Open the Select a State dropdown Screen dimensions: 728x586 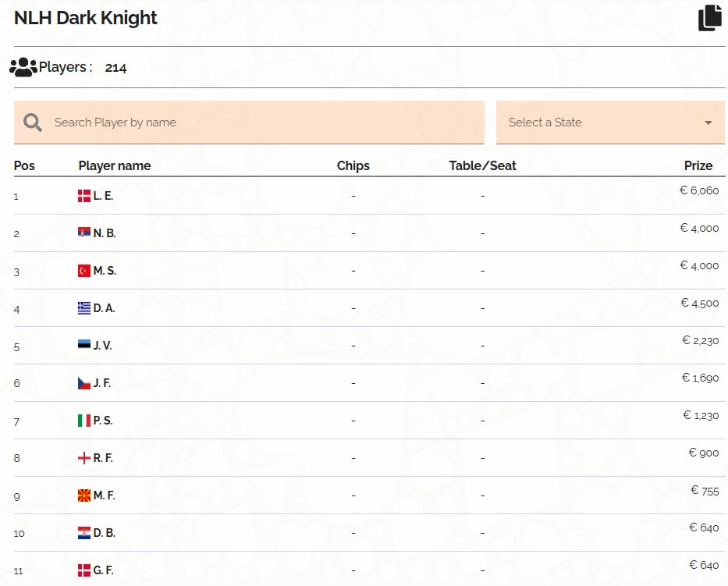coord(601,123)
